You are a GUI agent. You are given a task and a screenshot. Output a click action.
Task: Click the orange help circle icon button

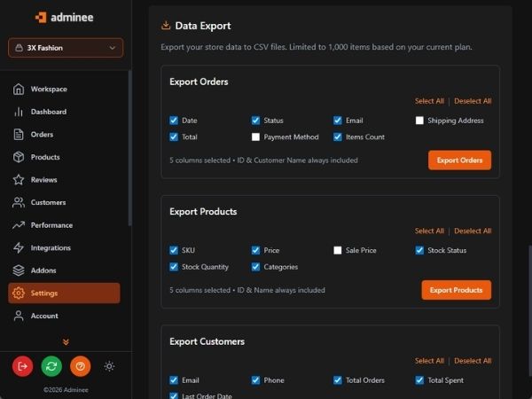click(x=81, y=366)
